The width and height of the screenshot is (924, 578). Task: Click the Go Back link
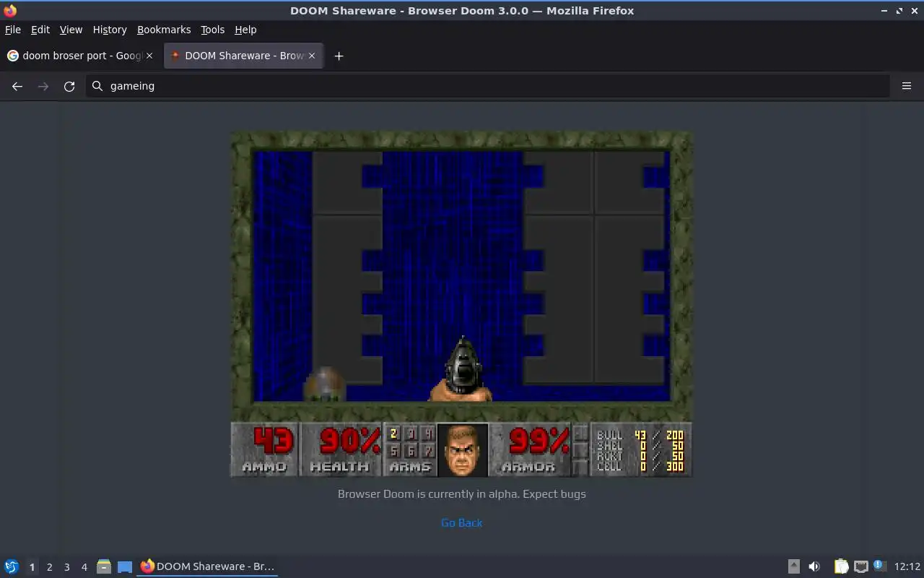(x=462, y=523)
